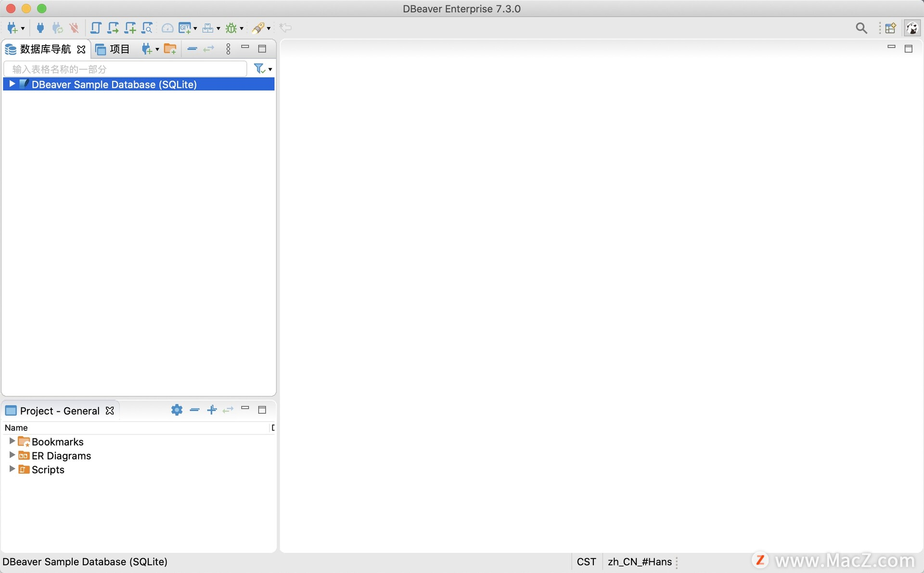924x573 pixels.
Task: Open the New Connection dropdown arrow
Action: click(x=23, y=28)
